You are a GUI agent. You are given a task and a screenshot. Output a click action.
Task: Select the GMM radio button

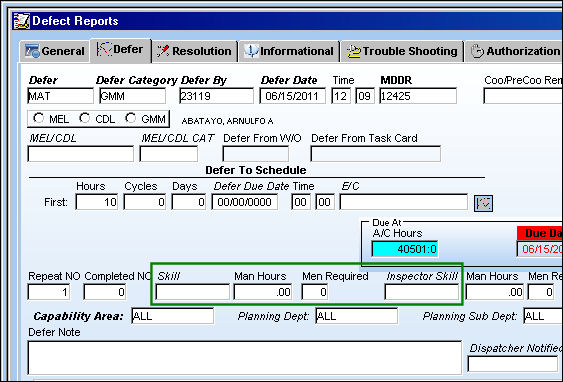click(131, 118)
